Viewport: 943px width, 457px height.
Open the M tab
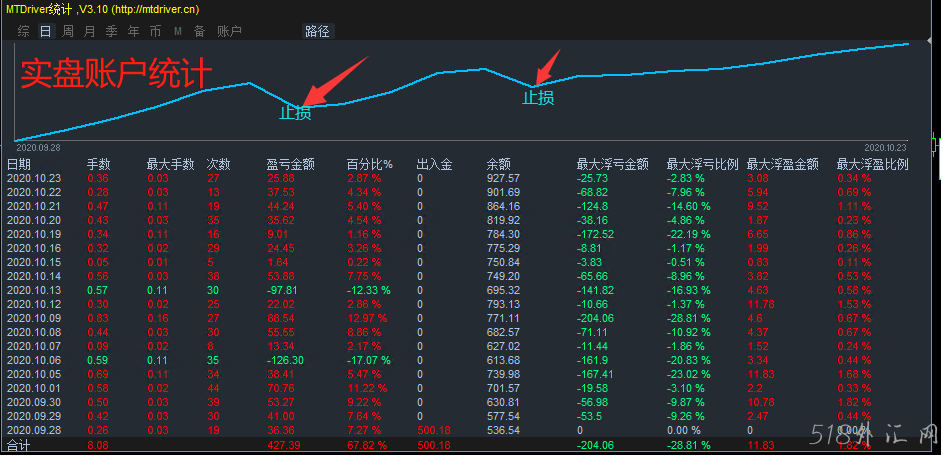coord(178,31)
